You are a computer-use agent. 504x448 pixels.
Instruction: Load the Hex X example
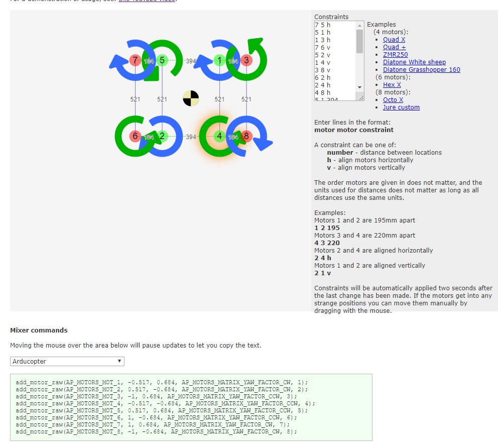click(x=392, y=85)
